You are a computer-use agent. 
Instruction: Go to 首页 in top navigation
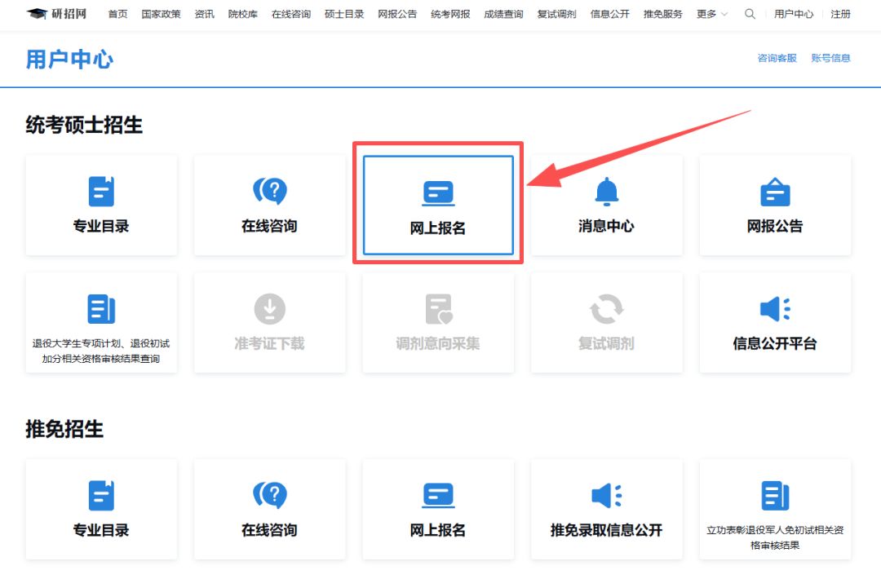tap(117, 14)
